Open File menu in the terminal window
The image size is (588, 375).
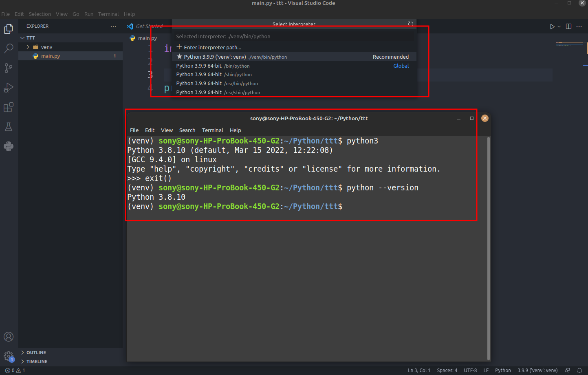click(x=134, y=130)
